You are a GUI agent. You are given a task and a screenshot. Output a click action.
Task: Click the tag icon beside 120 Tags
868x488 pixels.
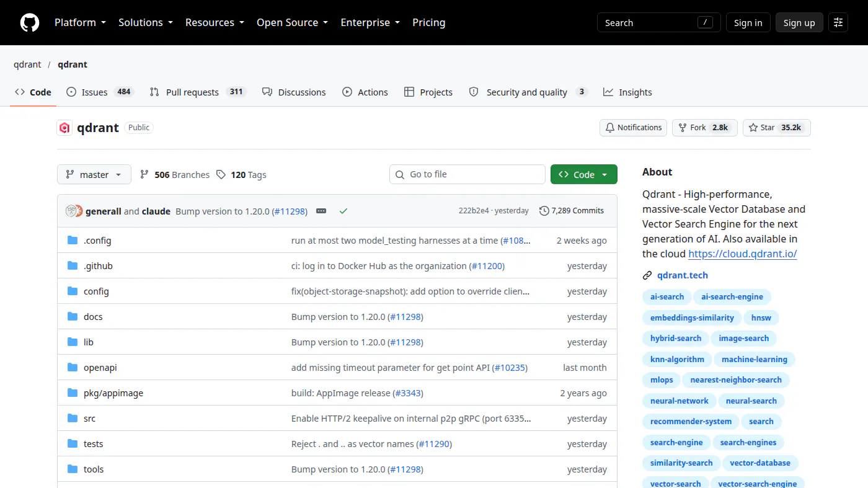point(221,175)
